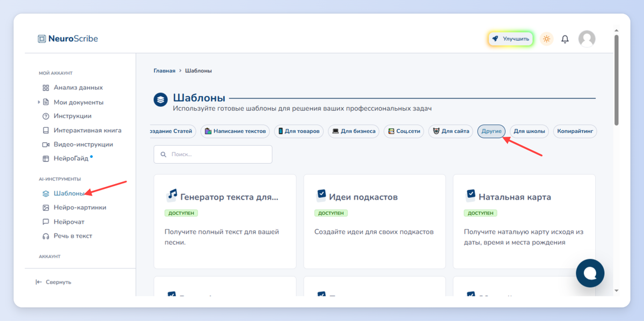Select Для товаров category tab

click(x=299, y=131)
